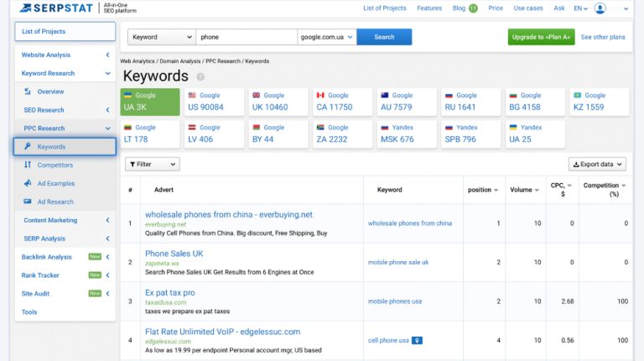Select the Google UK 10460 database tab

278,102
